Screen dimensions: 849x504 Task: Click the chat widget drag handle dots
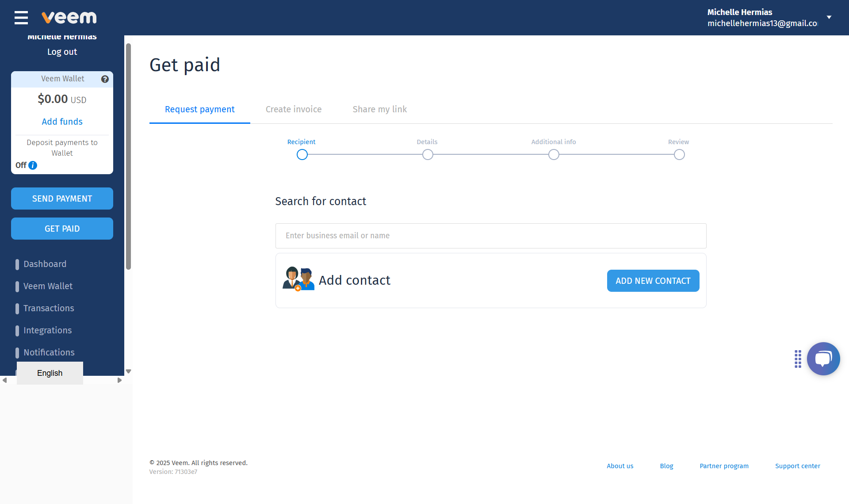tap(798, 359)
